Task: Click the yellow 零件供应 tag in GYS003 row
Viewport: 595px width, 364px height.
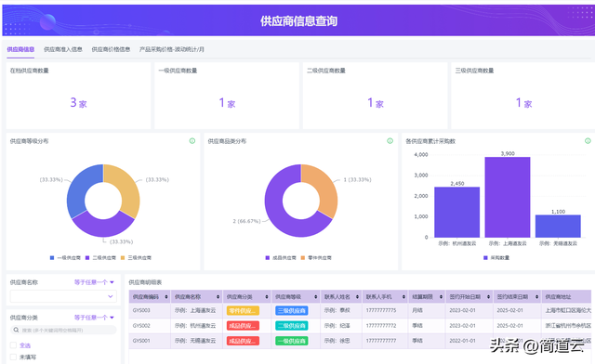Action: click(x=243, y=310)
